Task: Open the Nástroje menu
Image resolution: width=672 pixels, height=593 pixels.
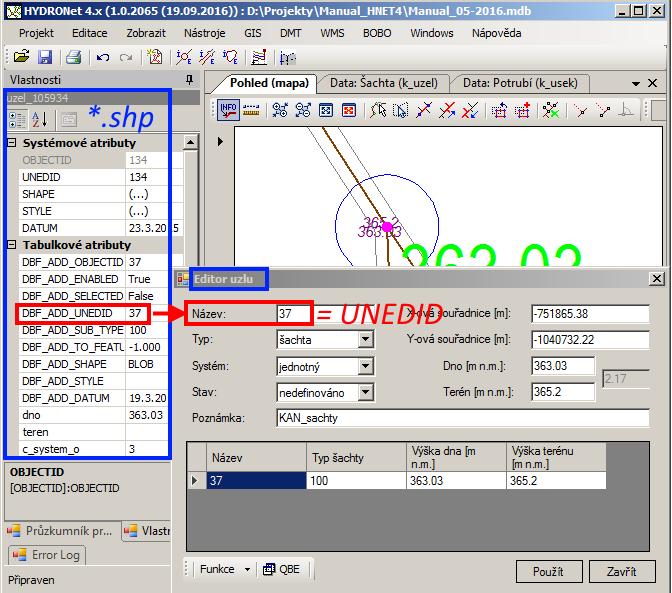Action: (x=204, y=33)
